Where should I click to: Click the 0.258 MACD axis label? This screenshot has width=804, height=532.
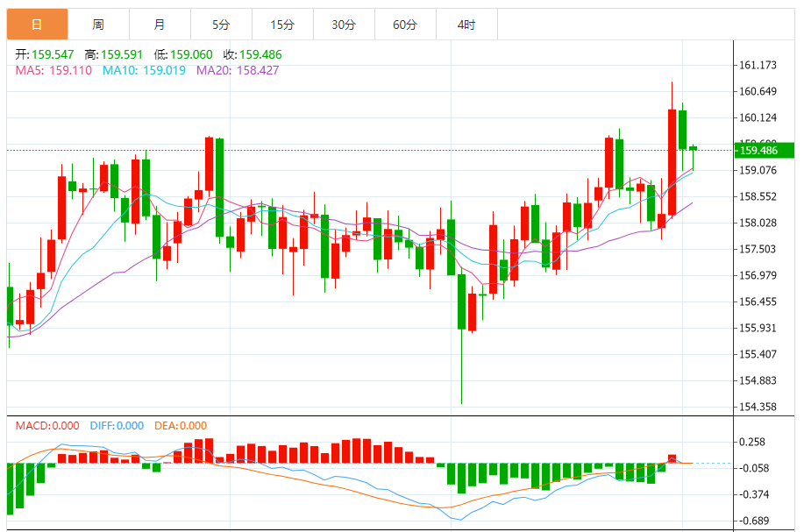[x=752, y=442]
